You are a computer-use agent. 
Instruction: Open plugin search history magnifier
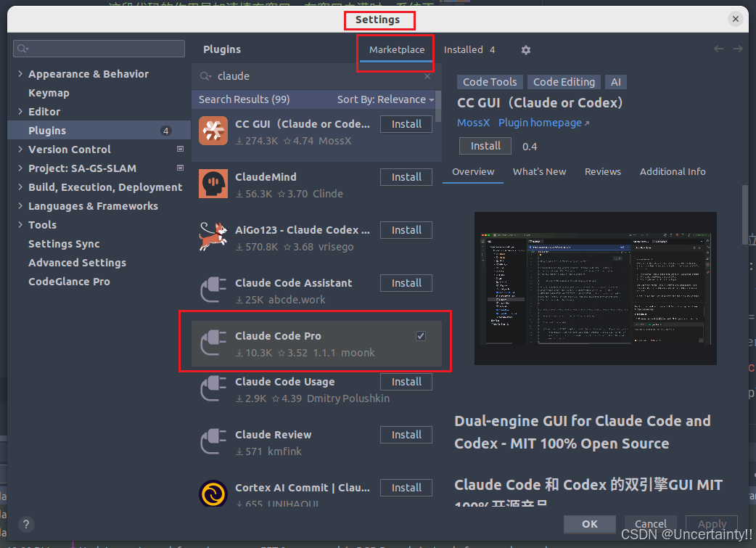pos(206,76)
